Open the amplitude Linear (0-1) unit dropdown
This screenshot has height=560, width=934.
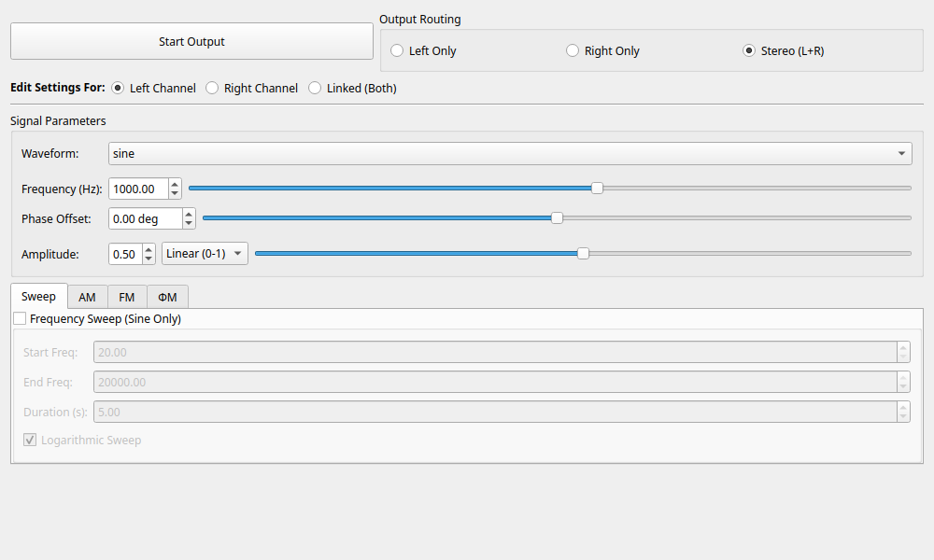click(x=205, y=254)
